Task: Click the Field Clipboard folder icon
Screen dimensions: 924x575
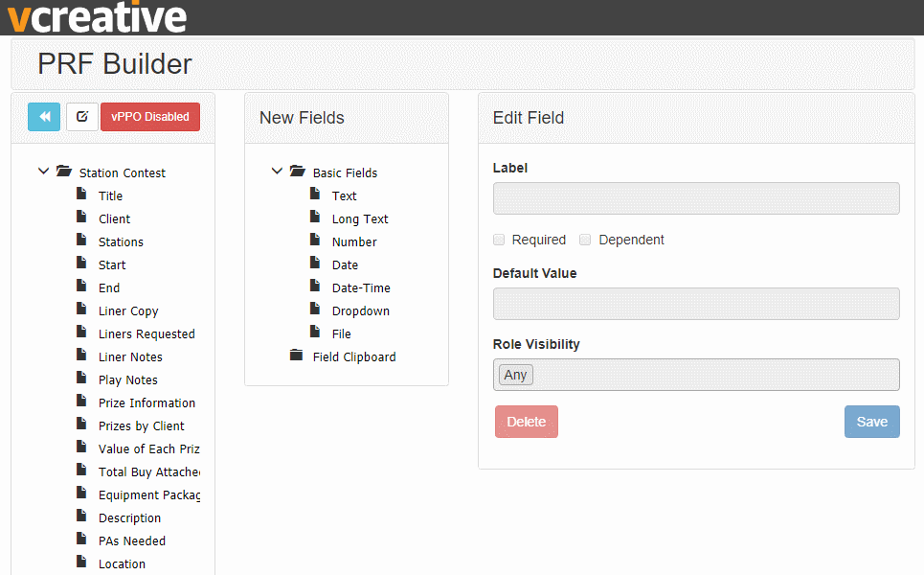Action: coord(297,355)
